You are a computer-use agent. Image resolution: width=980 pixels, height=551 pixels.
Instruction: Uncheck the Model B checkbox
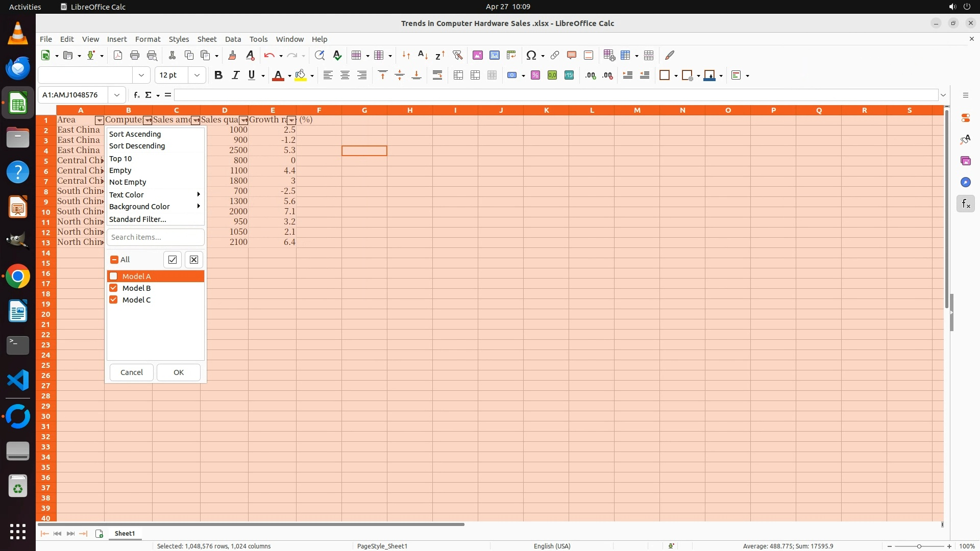click(x=114, y=288)
